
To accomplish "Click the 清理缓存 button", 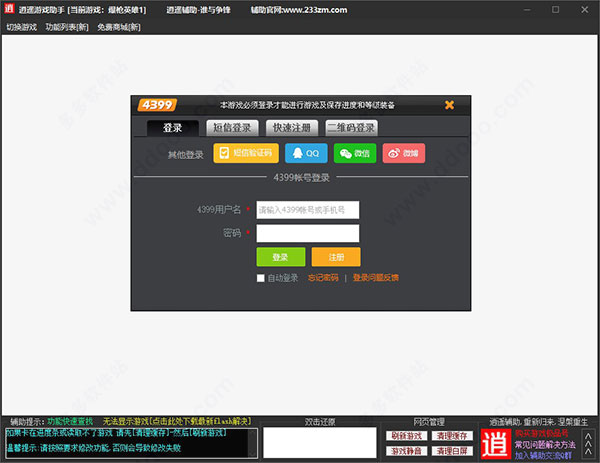I will [452, 436].
